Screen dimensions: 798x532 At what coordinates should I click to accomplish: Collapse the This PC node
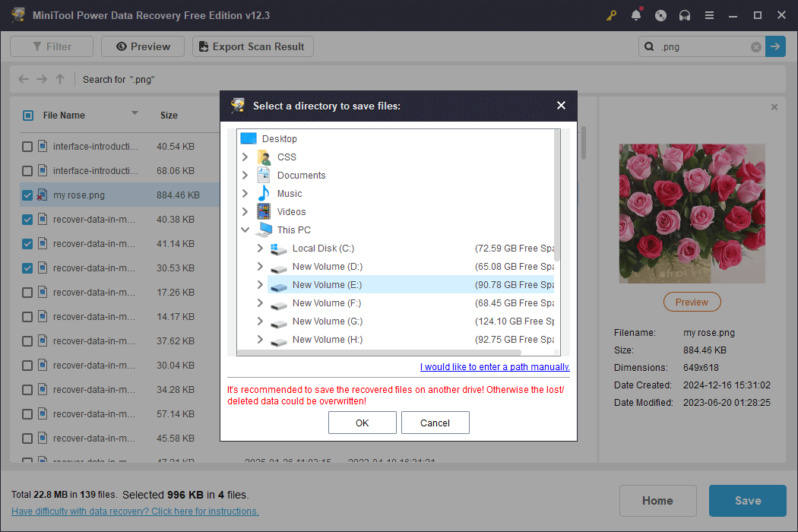tap(245, 230)
